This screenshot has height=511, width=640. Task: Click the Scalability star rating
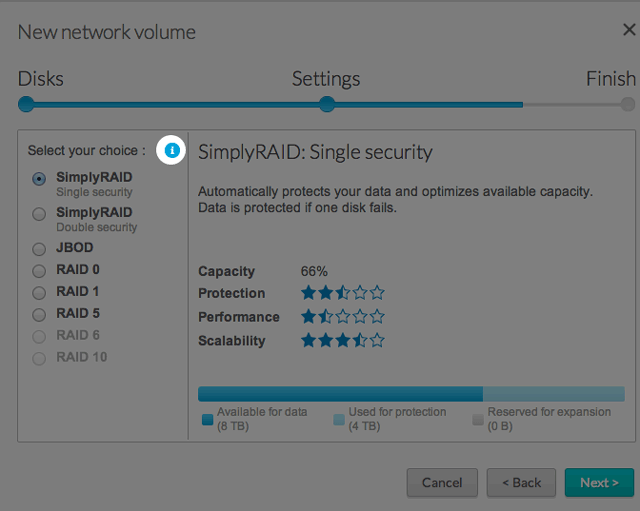pos(343,341)
